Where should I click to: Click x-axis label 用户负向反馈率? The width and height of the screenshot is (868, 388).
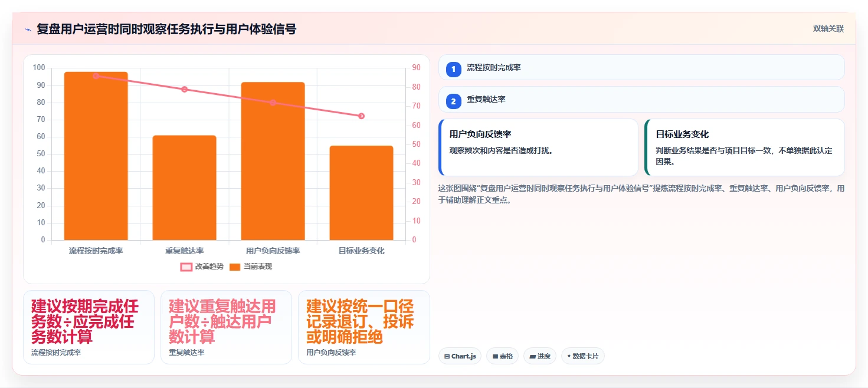[x=273, y=251]
